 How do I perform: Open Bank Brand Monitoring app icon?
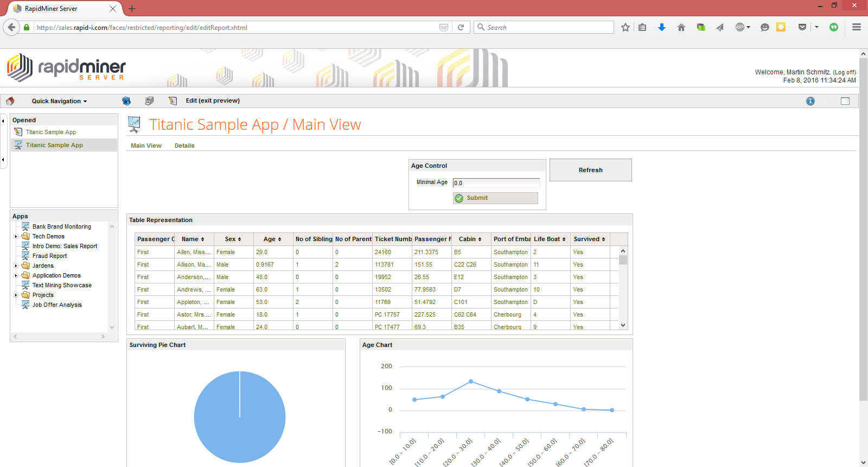[25, 226]
